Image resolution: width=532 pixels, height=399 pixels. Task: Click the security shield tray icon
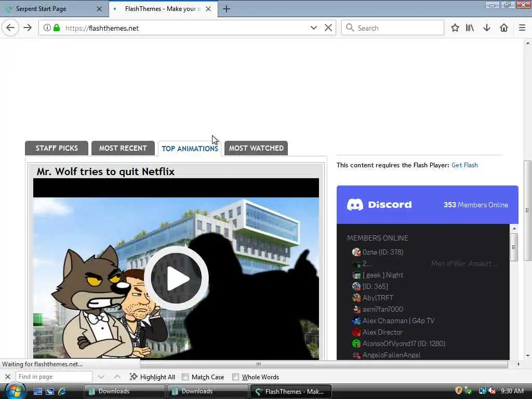click(x=459, y=391)
